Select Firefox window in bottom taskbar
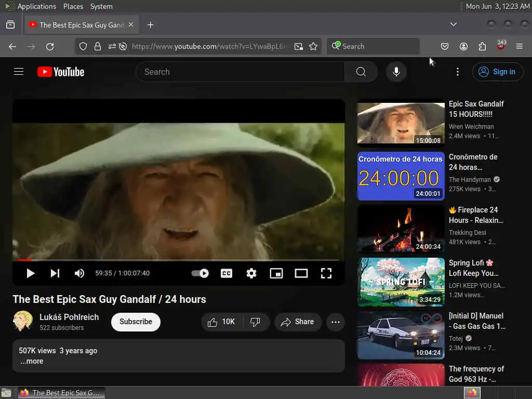532x399 pixels. 61,393
